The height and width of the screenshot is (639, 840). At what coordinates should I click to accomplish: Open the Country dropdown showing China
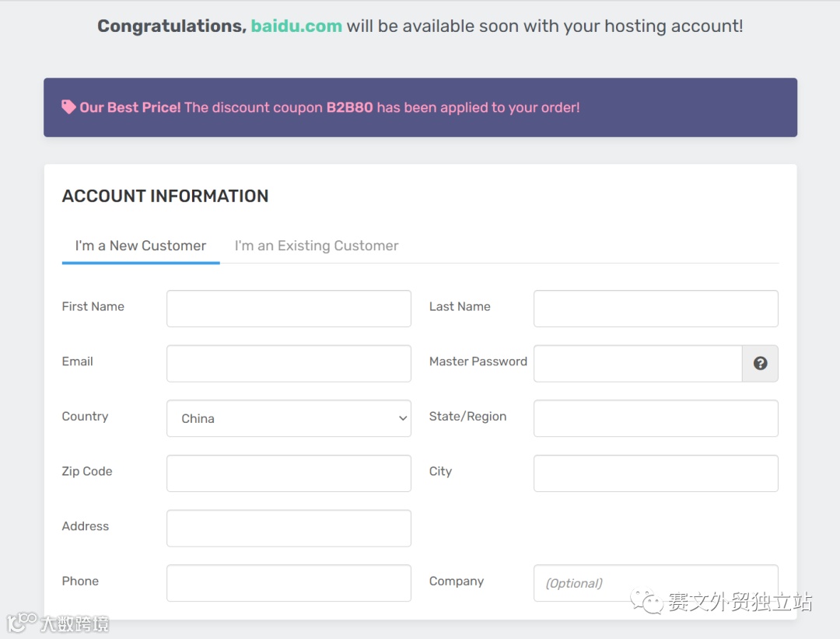click(x=289, y=418)
